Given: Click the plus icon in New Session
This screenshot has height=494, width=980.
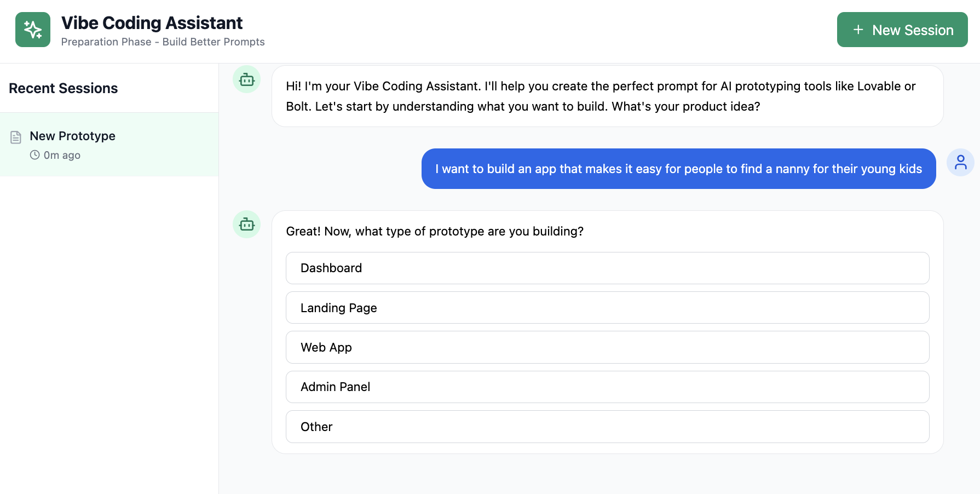Looking at the screenshot, I should pos(858,30).
